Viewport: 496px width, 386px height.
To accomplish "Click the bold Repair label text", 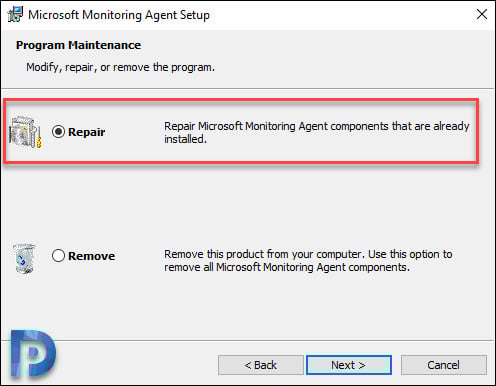I will tap(87, 132).
